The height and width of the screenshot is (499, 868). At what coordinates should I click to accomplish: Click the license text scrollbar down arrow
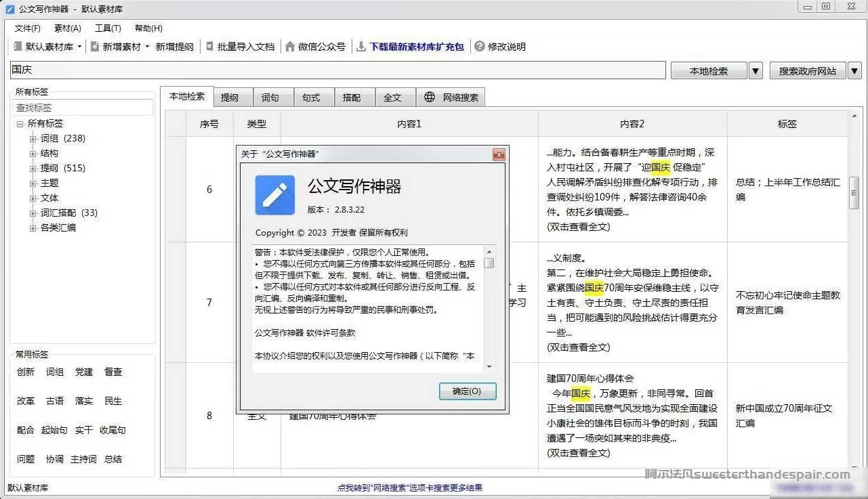(x=489, y=366)
